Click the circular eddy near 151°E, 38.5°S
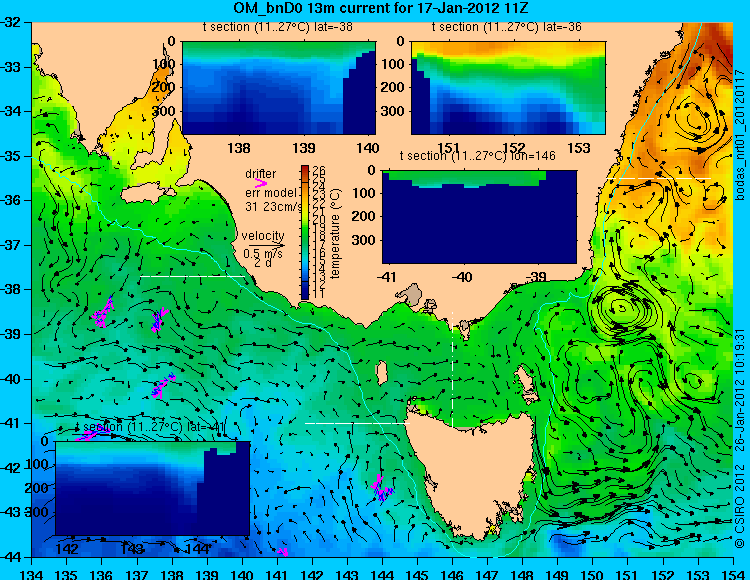 point(622,308)
